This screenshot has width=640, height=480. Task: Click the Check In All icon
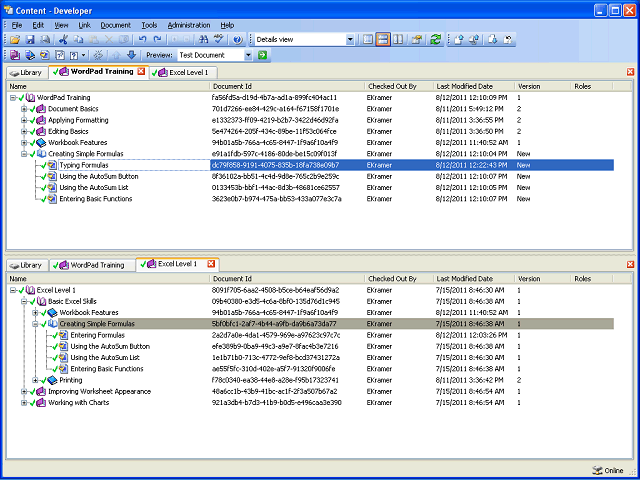coord(474,40)
